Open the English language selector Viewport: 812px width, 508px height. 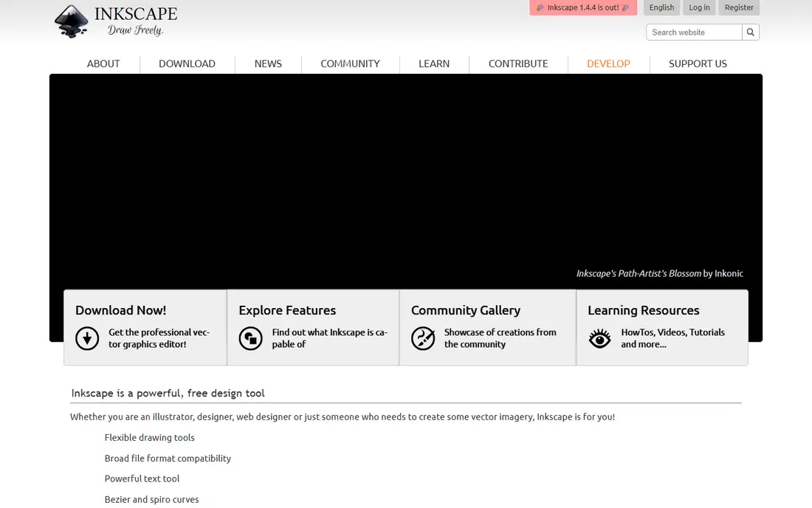[662, 7]
